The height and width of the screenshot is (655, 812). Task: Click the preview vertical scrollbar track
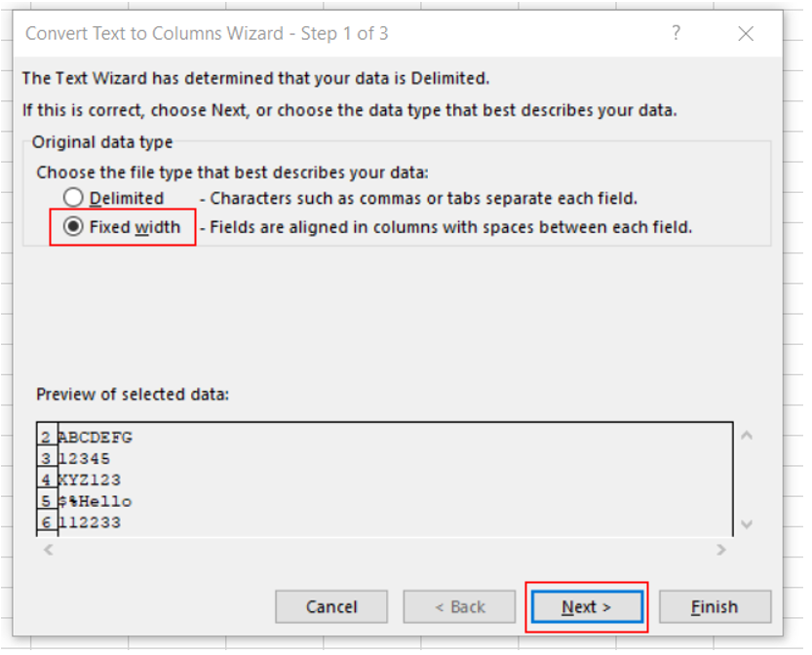747,480
